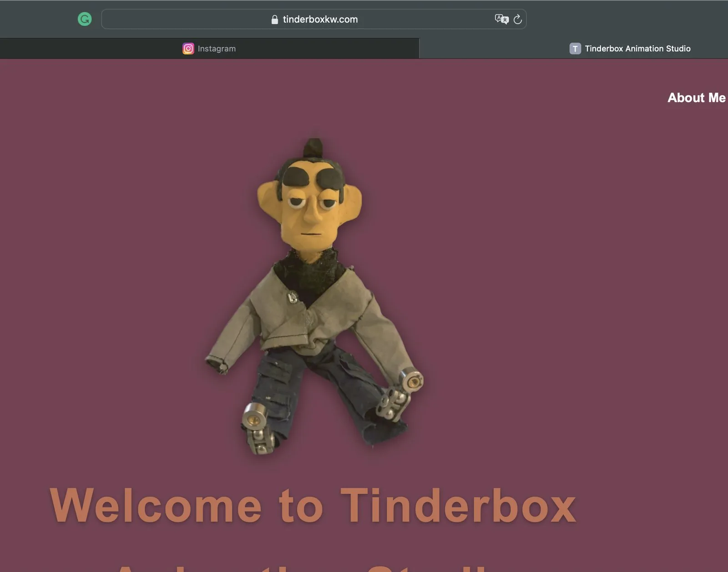Click the translate page icon in address bar

tap(501, 19)
